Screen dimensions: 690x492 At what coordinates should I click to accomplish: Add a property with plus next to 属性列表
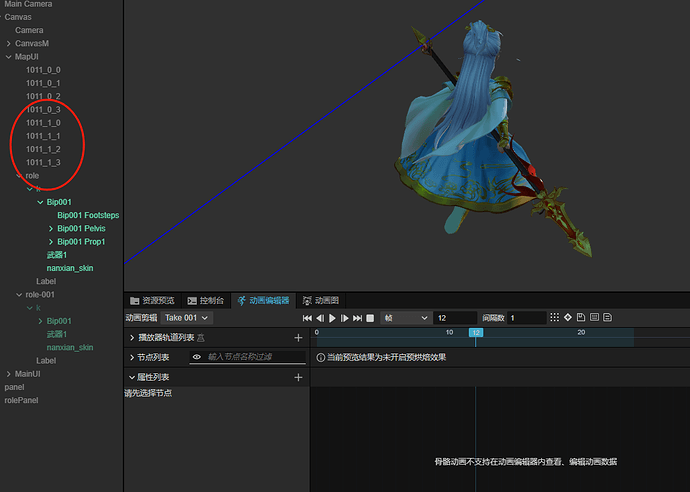pos(297,377)
